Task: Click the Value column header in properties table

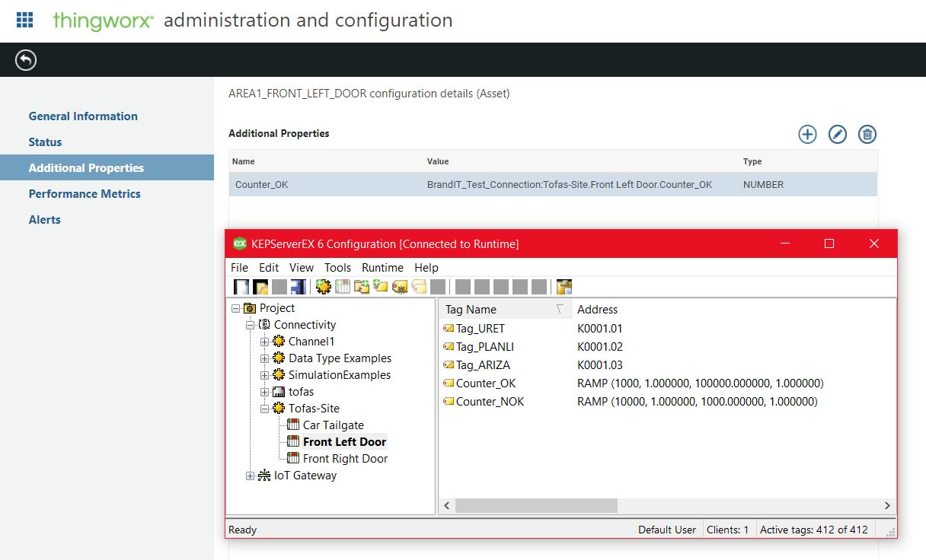Action: [438, 161]
